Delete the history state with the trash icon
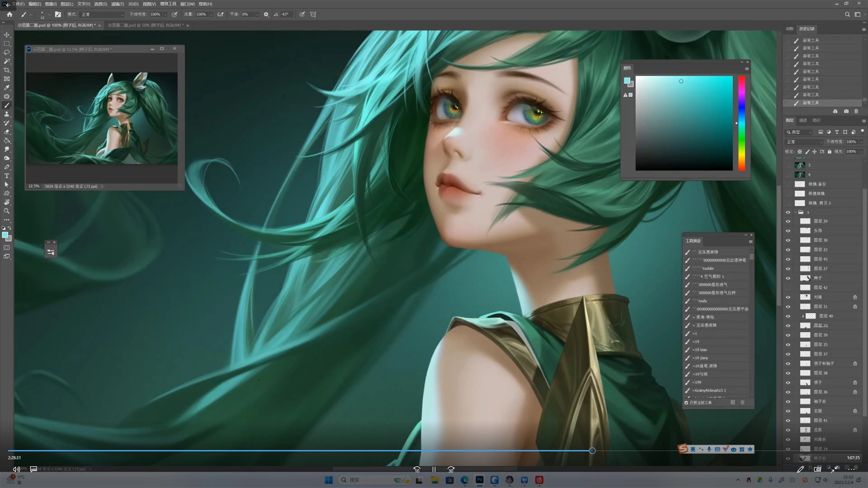The height and width of the screenshot is (488, 868). tap(856, 111)
